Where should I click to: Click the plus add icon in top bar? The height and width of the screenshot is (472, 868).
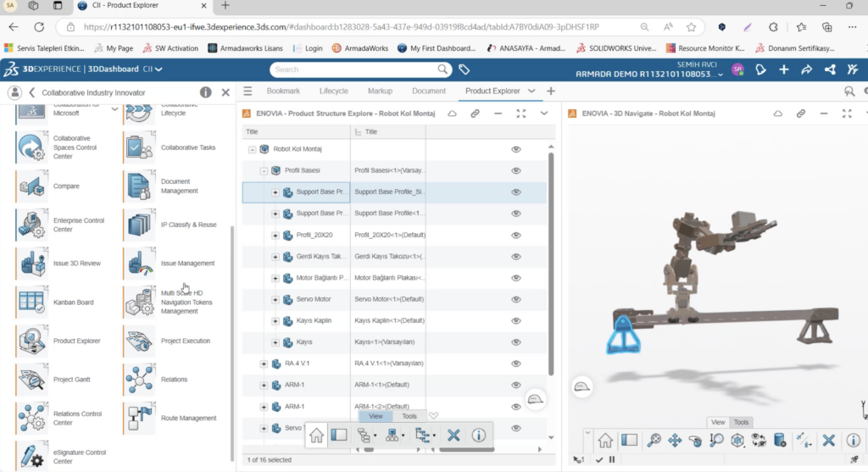pyautogui.click(x=783, y=69)
